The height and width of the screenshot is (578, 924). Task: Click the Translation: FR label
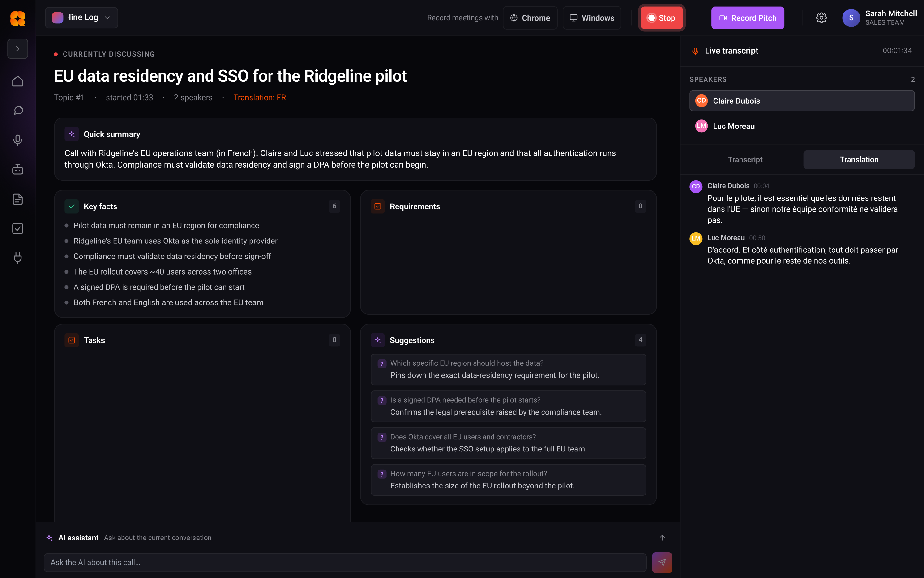point(260,98)
